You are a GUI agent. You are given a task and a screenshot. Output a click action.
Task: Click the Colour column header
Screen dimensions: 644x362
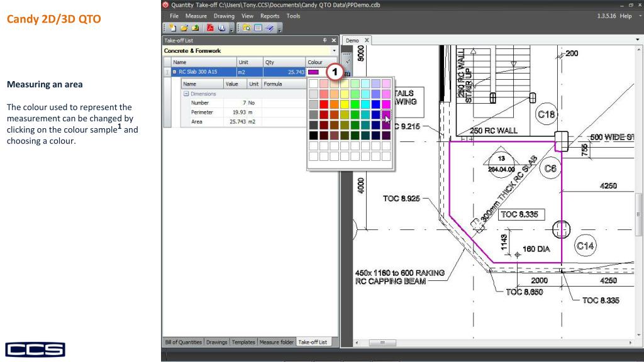(x=321, y=62)
